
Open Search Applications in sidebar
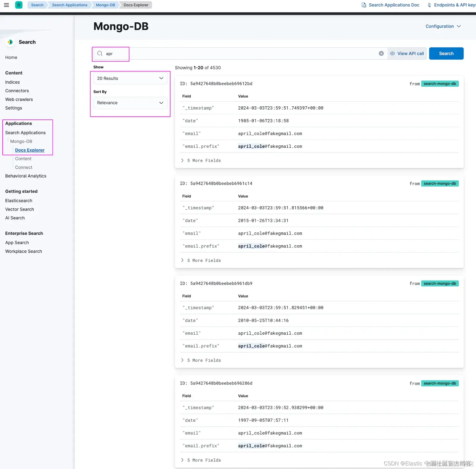[25, 133]
